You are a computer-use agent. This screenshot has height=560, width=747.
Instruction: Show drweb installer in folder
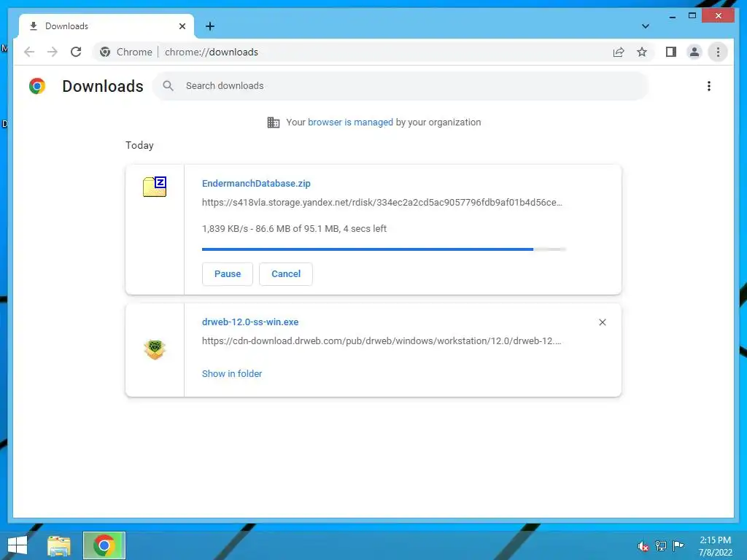(232, 374)
